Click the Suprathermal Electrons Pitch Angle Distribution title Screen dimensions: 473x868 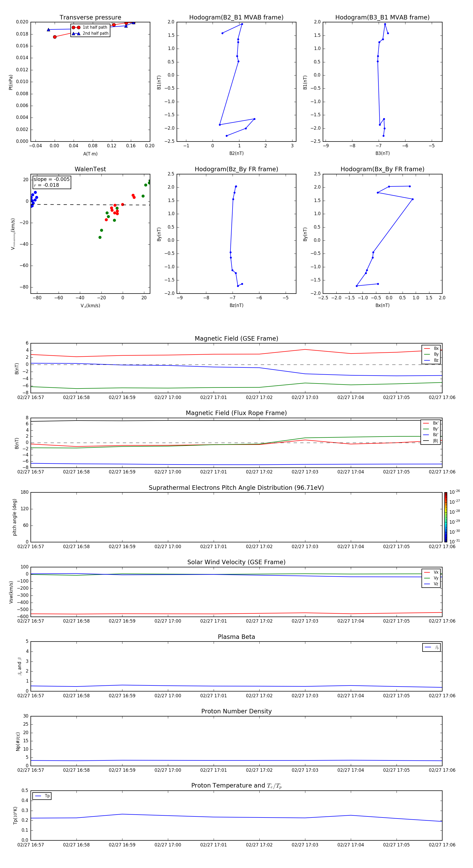pos(236,488)
